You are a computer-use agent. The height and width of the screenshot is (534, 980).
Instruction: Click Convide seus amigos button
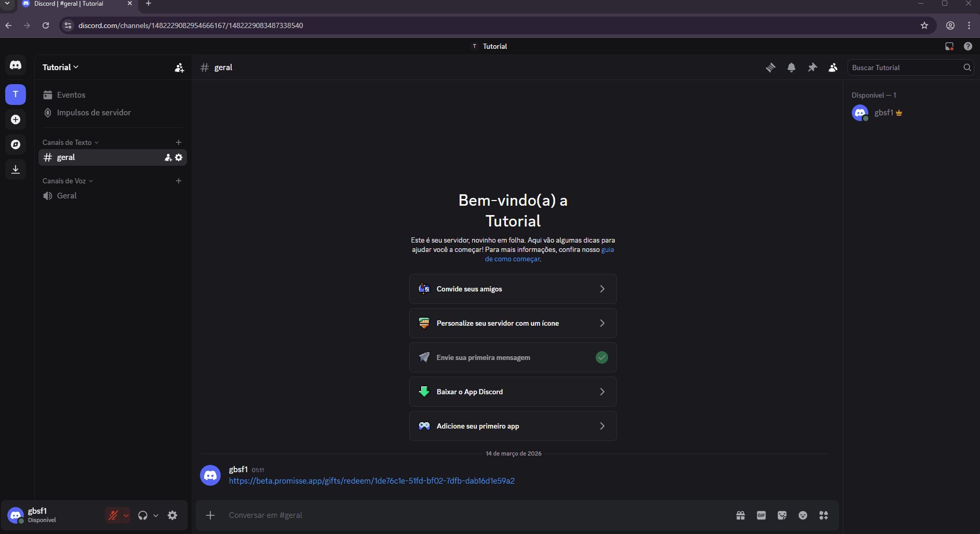pyautogui.click(x=513, y=289)
